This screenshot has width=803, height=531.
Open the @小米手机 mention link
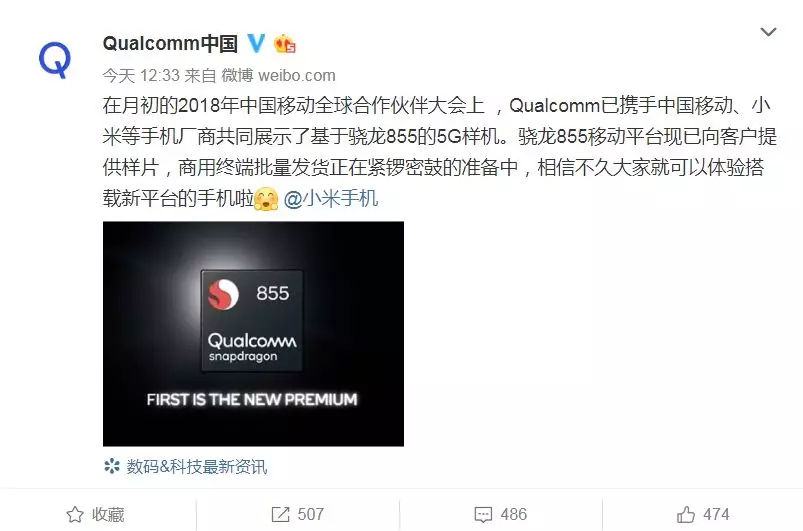tap(330, 199)
